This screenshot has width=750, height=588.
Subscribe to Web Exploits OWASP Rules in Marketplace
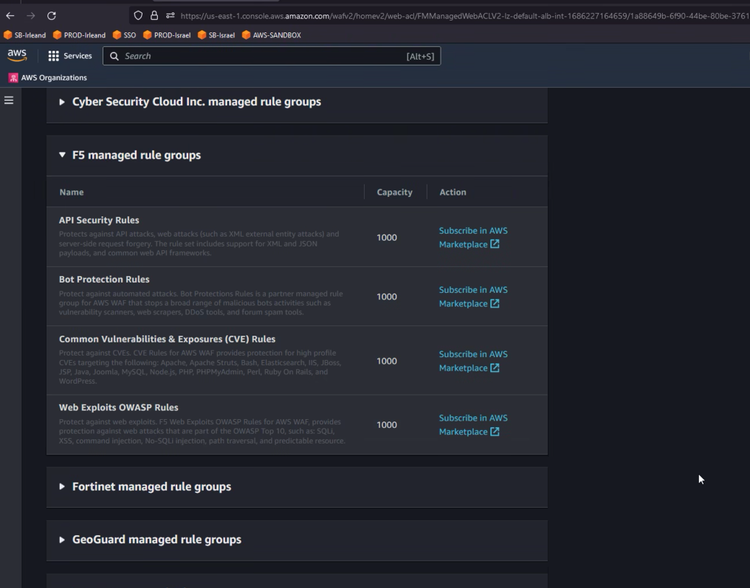[472, 425]
